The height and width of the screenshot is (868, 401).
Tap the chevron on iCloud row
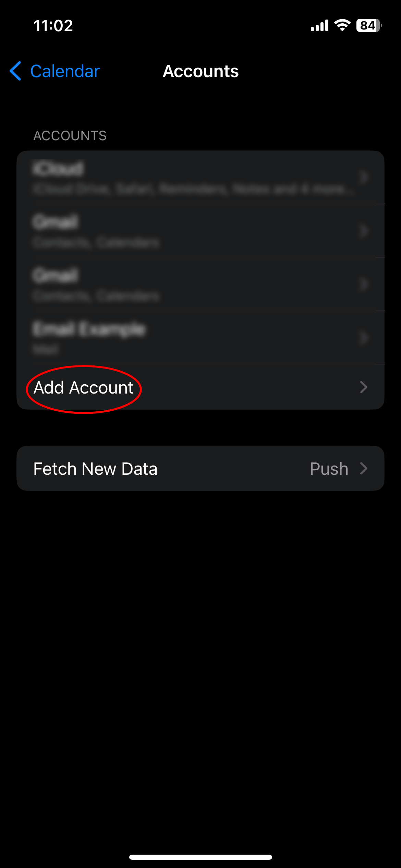pos(364,177)
